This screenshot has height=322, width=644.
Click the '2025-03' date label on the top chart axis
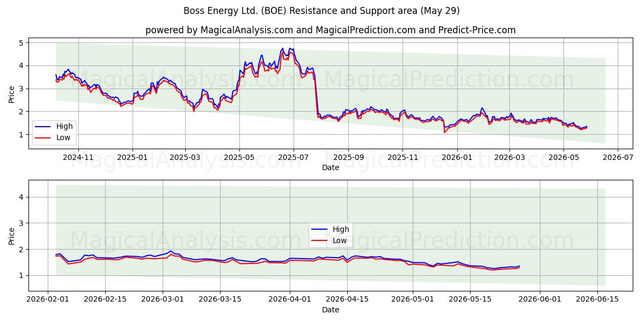point(185,158)
